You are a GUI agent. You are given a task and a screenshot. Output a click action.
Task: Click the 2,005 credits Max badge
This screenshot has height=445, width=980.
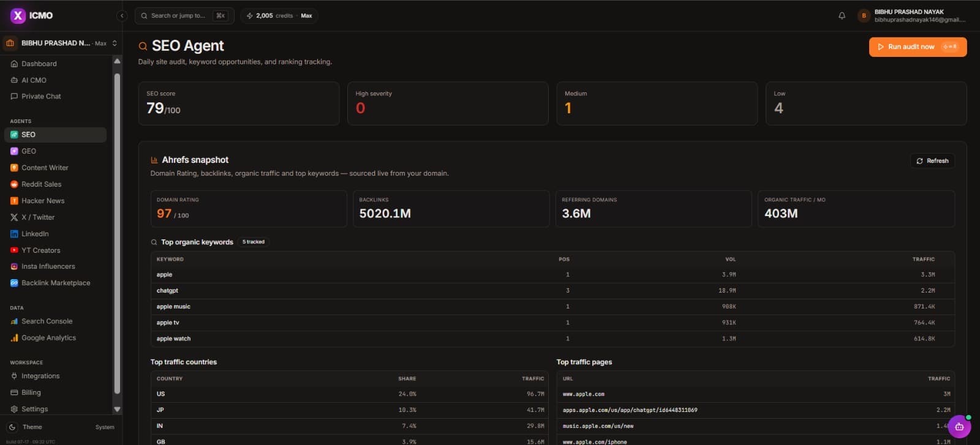[279, 16]
